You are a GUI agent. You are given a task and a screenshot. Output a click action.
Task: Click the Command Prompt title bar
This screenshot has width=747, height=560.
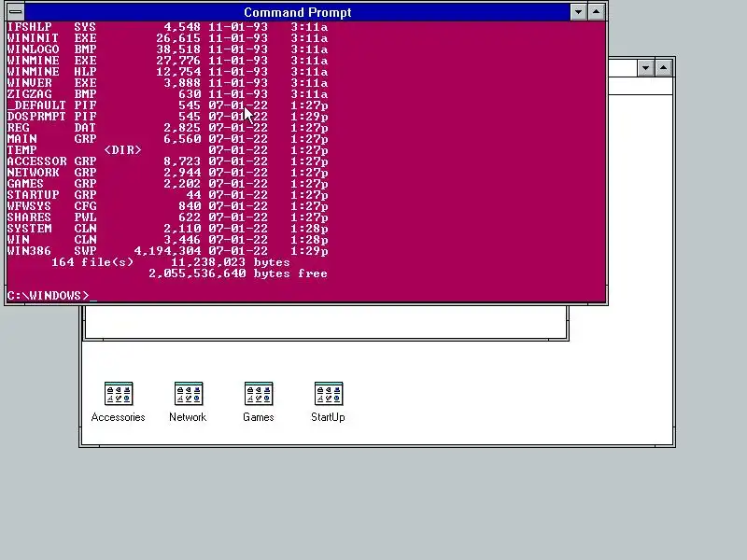point(297,12)
